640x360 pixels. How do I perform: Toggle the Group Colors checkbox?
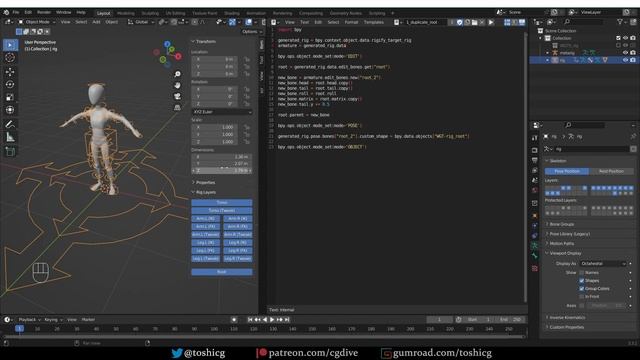click(582, 289)
